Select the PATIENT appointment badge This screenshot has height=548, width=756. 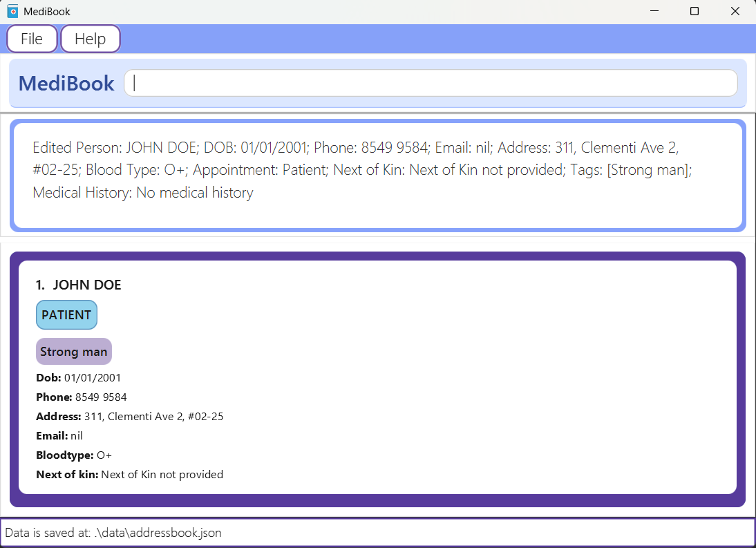point(66,314)
